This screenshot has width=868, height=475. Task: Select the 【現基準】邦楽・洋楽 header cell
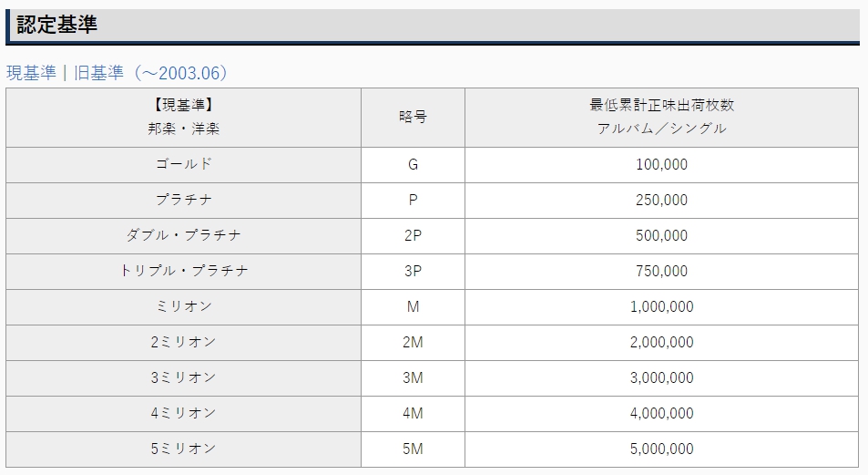pos(183,117)
